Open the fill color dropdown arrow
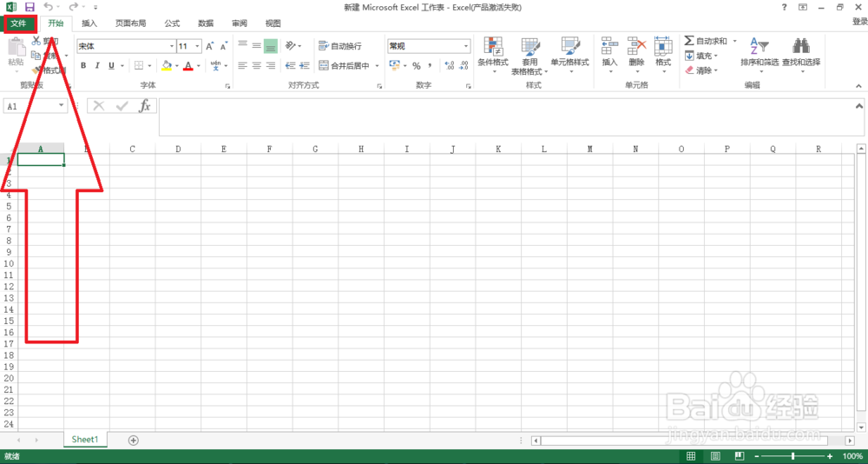Viewport: 868px width, 464px height. tap(177, 66)
